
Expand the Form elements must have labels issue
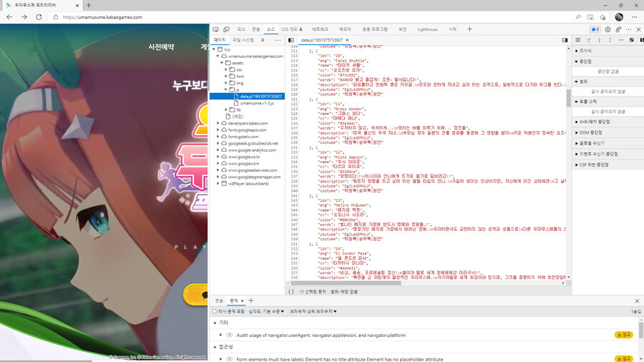click(x=220, y=359)
